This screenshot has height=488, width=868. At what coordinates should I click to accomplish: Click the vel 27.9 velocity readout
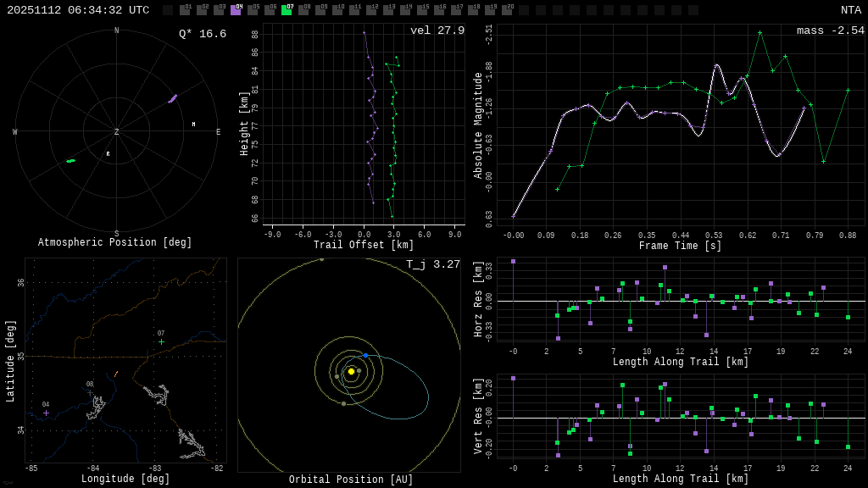pyautogui.click(x=437, y=30)
